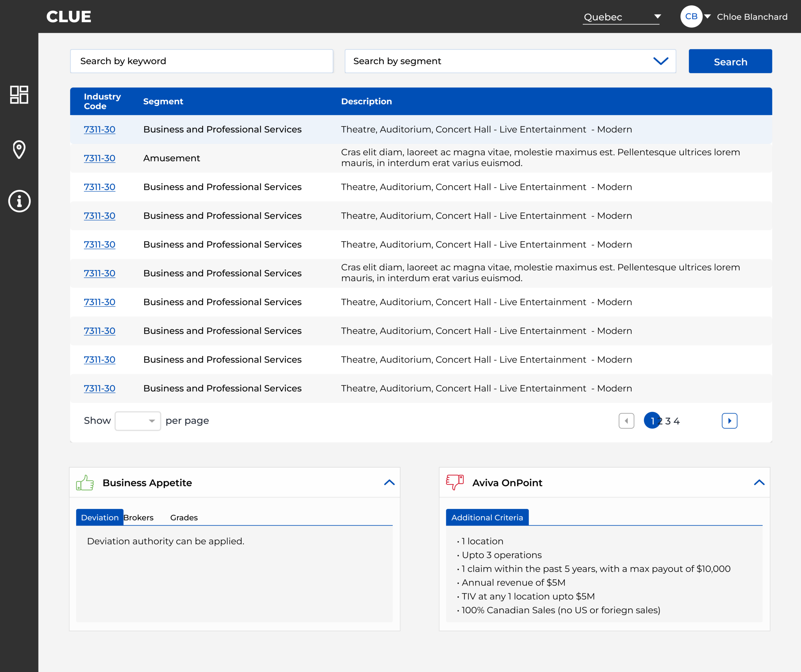Switch to the Grades tab
The image size is (801, 672).
pos(184,517)
